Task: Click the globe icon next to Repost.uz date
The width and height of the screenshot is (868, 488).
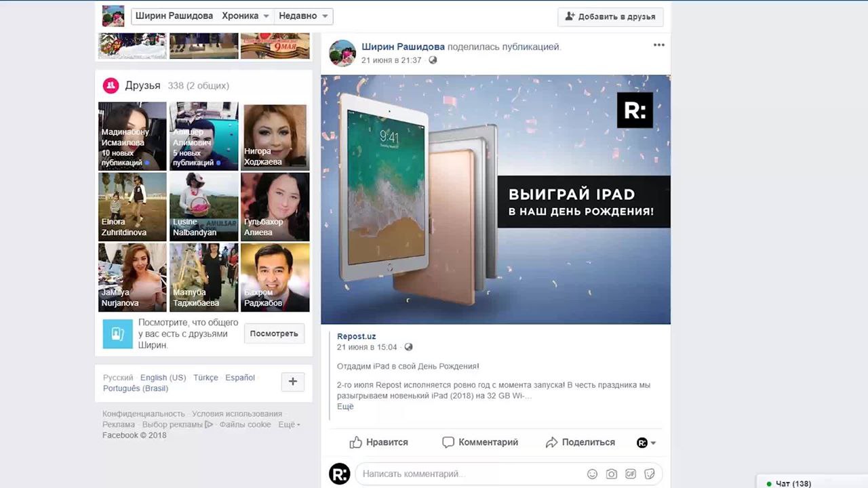Action: (x=408, y=347)
